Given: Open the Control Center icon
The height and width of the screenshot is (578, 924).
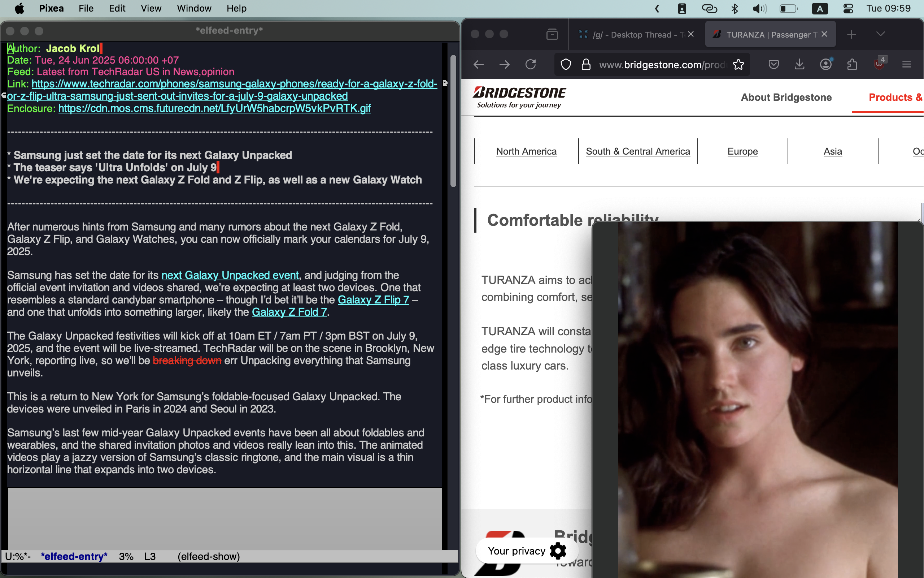Looking at the screenshot, I should click(848, 8).
